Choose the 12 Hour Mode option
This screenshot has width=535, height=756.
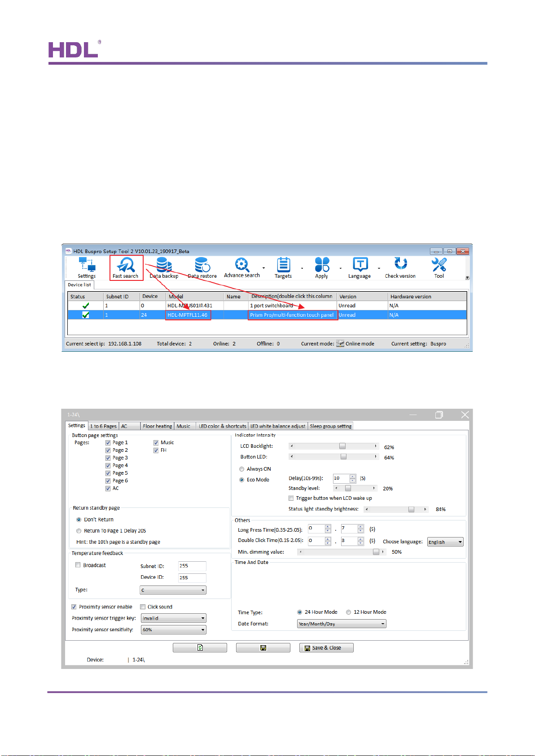tap(349, 612)
